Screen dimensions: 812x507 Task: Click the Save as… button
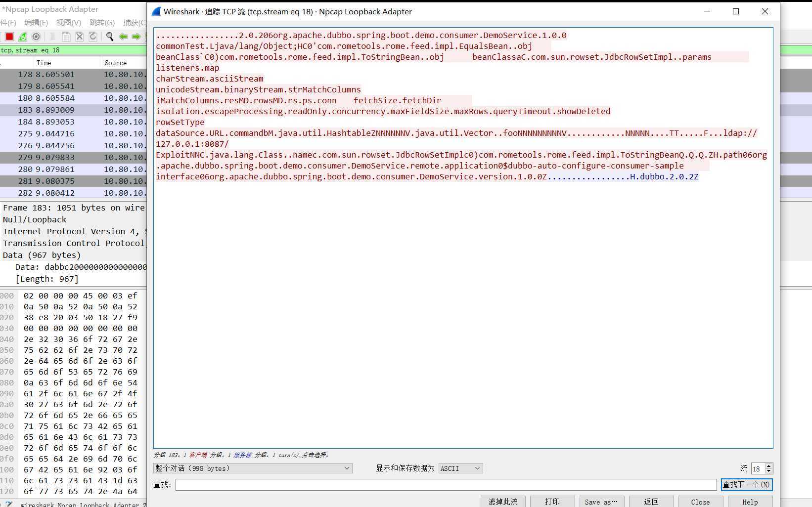[x=601, y=502]
